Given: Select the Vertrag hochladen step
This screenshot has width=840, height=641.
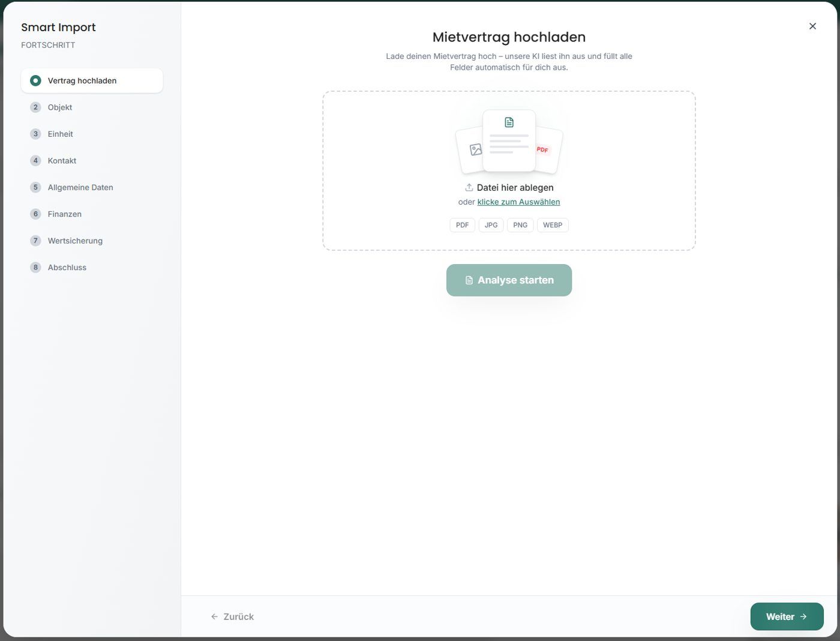Looking at the screenshot, I should [x=92, y=80].
